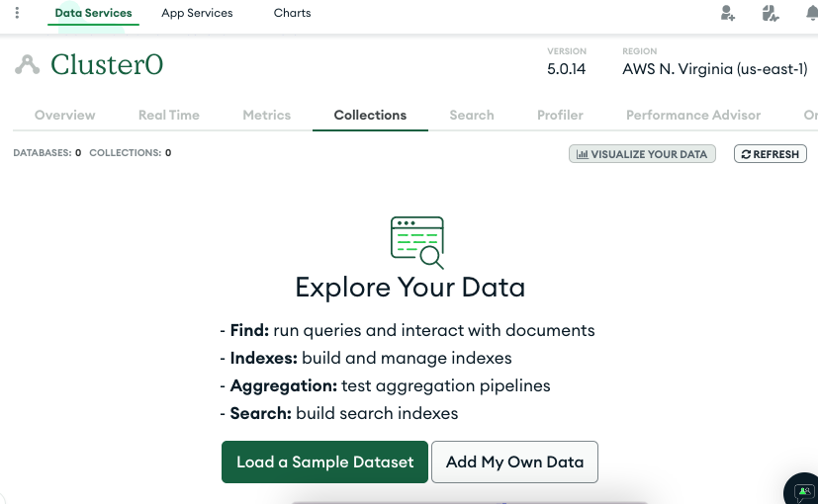Image resolution: width=818 pixels, height=504 pixels.
Task: Open the activity feed icon
Action: 770,13
